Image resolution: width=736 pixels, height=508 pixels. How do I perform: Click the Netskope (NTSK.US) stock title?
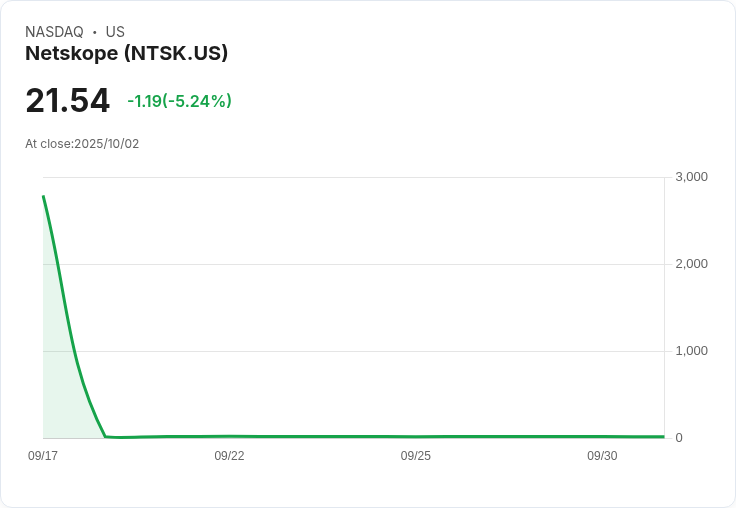126,53
